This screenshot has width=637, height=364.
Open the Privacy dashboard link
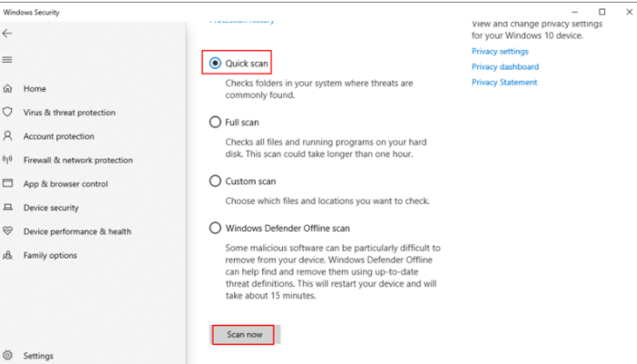tap(505, 67)
